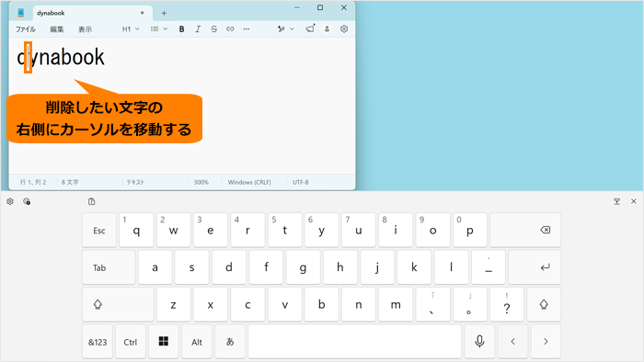Tap the underscore key
Viewport: 644px width, 362px height.
[489, 267]
